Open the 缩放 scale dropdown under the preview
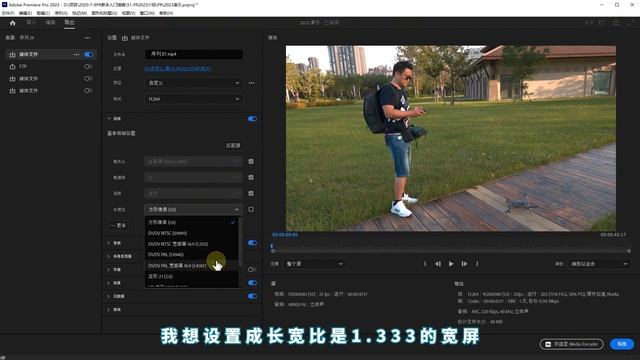 tap(599, 264)
